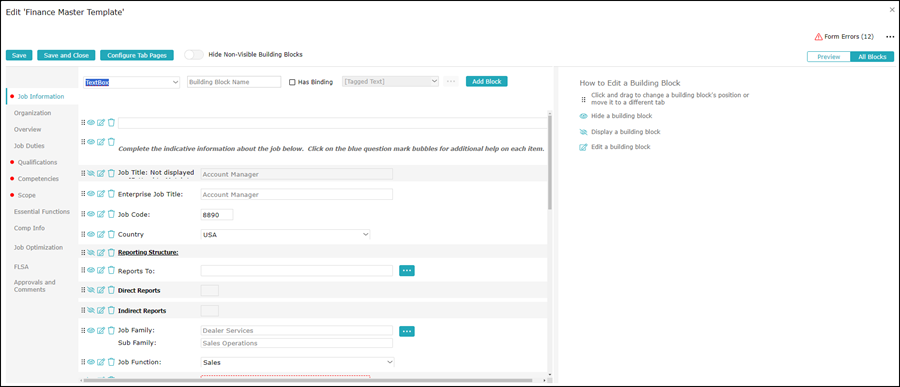Click the Form Errors warning icon
The height and width of the screenshot is (387, 900).
[x=818, y=37]
